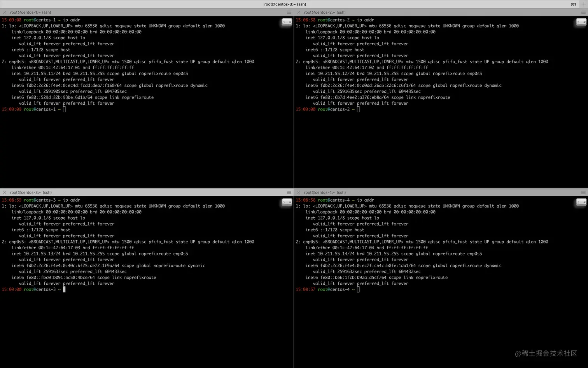Viewport: 588px width, 368px height.
Task: Activate the root@centos-2:~ (ssh) pane title
Action: (x=325, y=12)
